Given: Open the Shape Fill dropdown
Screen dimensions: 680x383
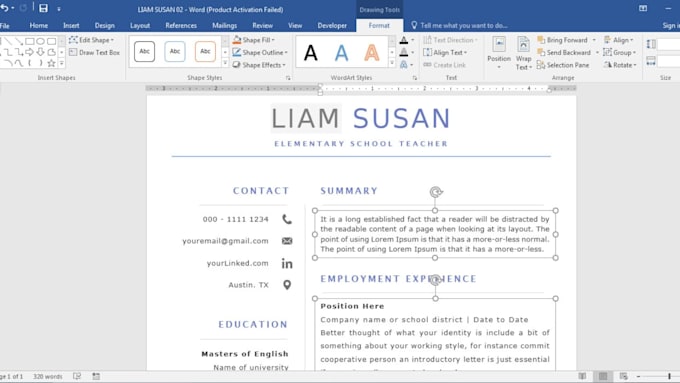Looking at the screenshot, I should 253,40.
